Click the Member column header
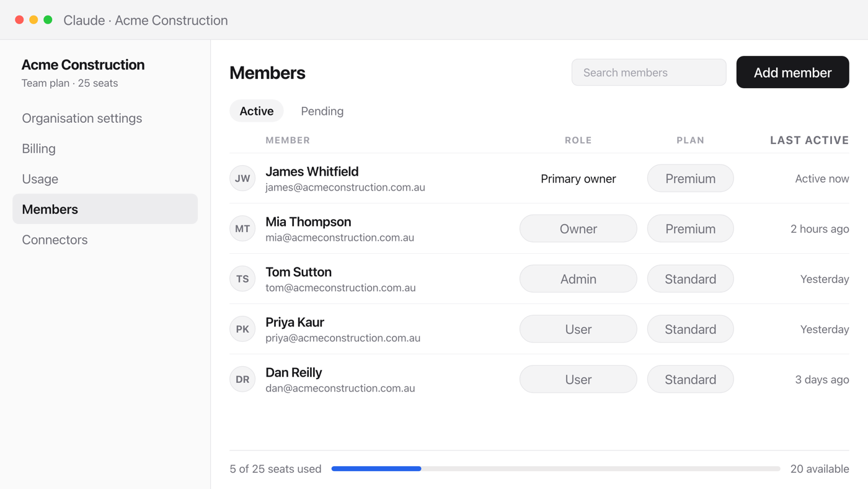 point(288,140)
